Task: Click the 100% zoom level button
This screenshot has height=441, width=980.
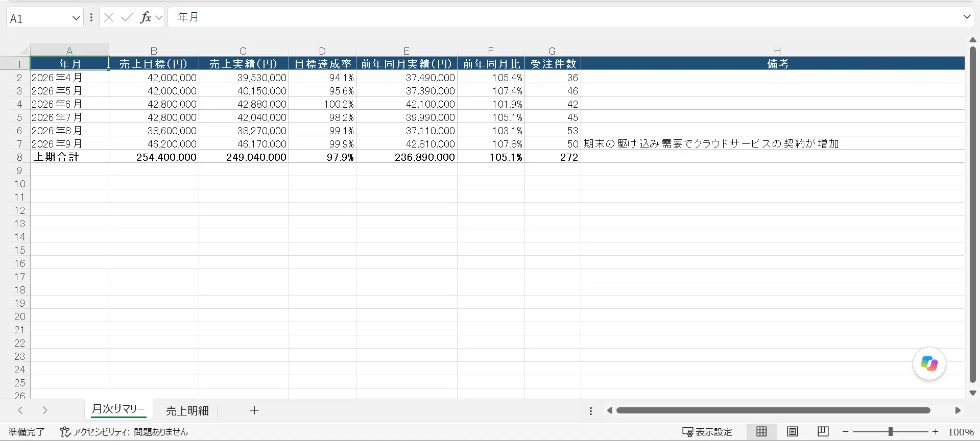Action: coord(961,432)
